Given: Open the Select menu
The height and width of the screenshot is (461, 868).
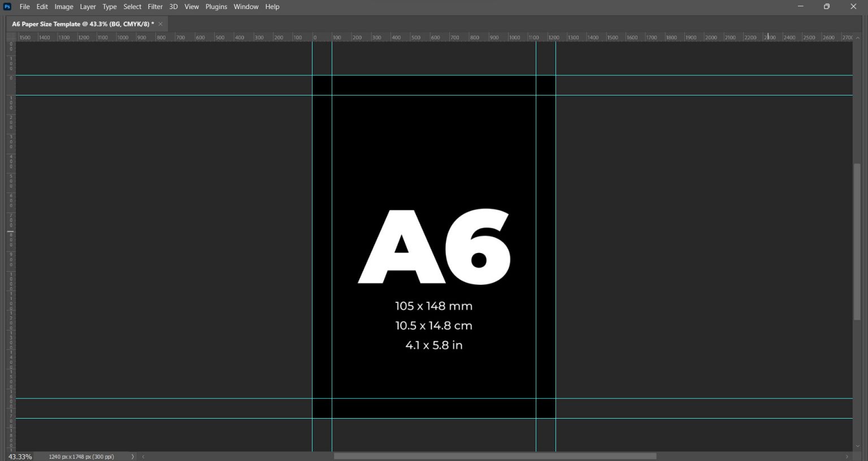Looking at the screenshot, I should 132,6.
